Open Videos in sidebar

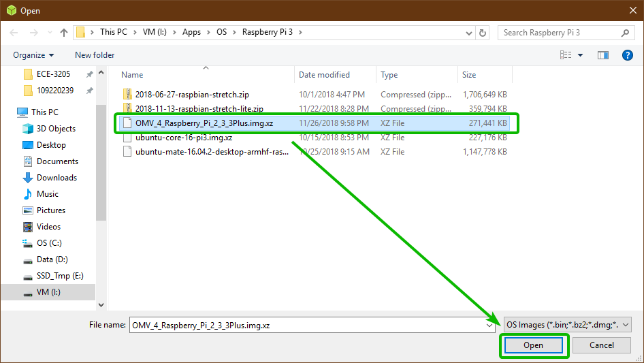click(48, 227)
